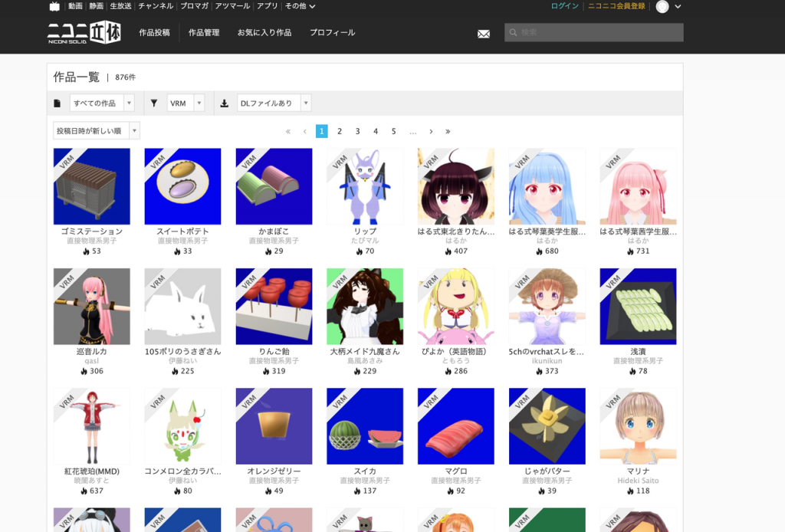The height and width of the screenshot is (532, 785).
Task: Open アツマール in top bar
Action: (232, 6)
